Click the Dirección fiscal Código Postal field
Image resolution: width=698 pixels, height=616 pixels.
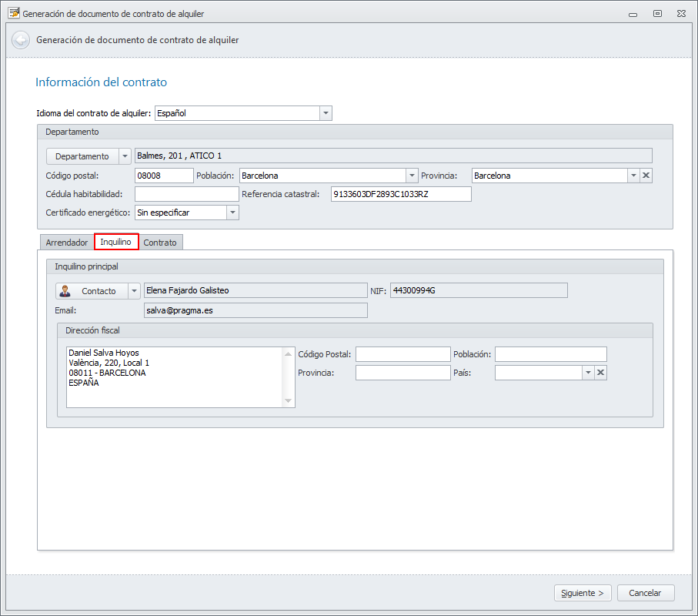click(402, 354)
